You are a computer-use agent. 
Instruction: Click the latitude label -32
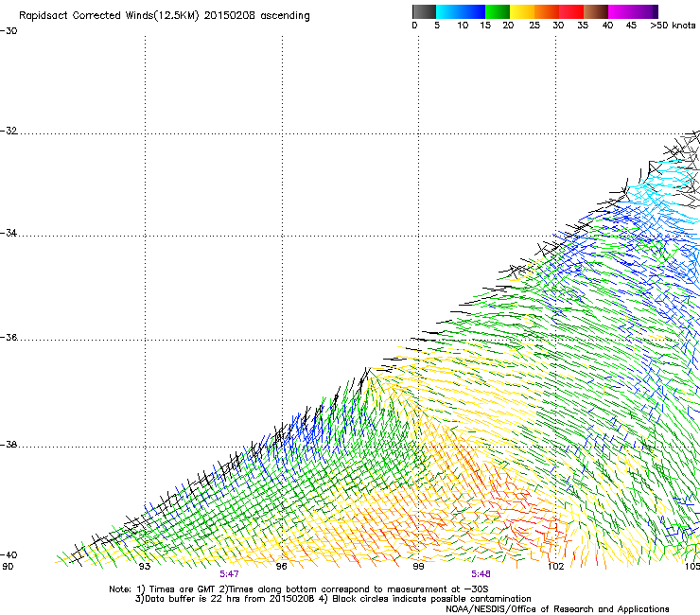click(x=9, y=131)
